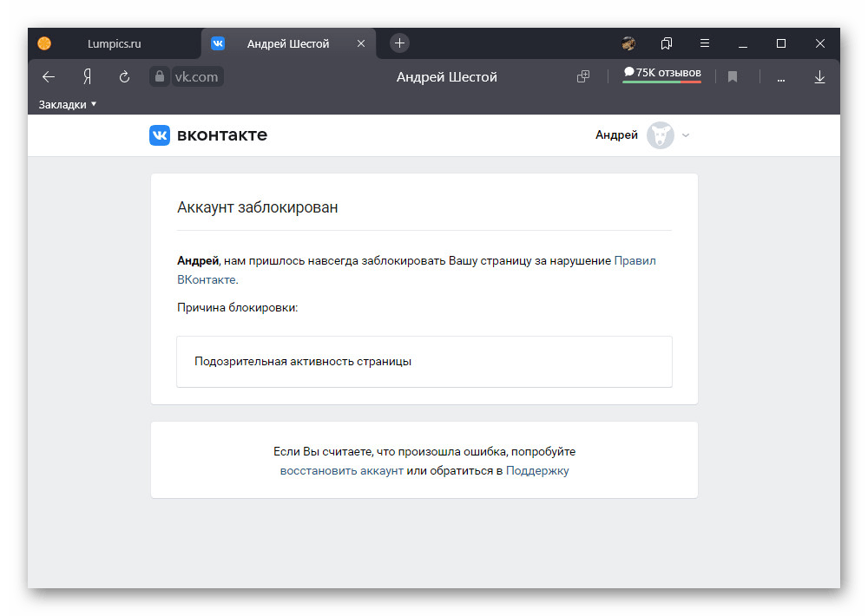
Task: Click the Андрей Шестой page title in the toolbar
Action: 447,77
